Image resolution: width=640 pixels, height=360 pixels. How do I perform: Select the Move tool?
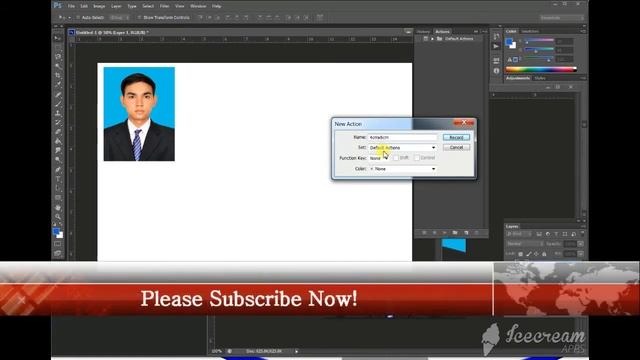(x=58, y=38)
